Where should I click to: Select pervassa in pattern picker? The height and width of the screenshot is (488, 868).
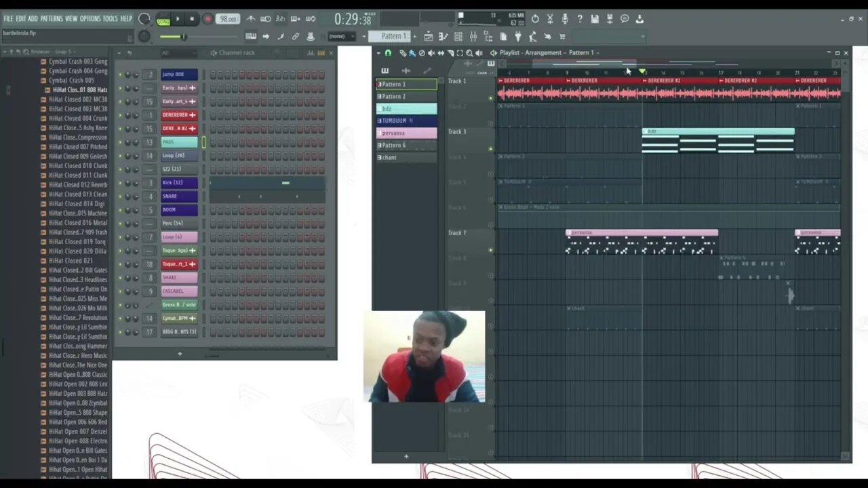click(407, 133)
